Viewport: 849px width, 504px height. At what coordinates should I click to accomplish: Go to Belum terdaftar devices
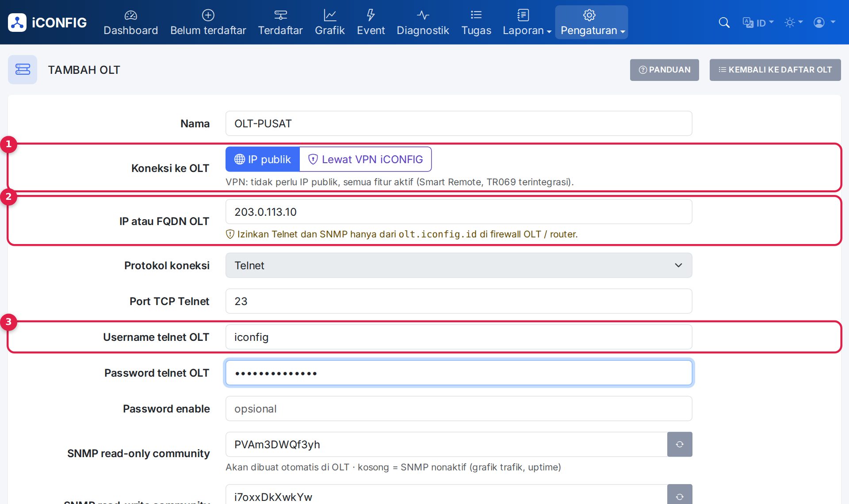[x=208, y=23]
